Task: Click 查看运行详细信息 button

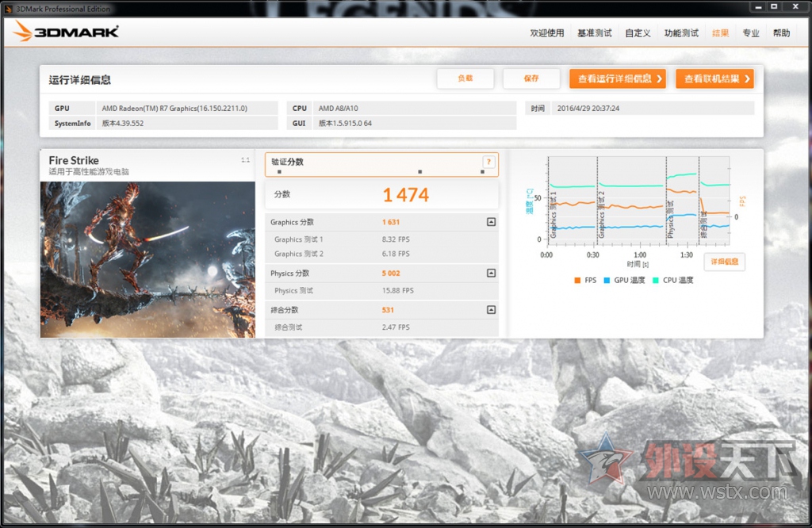Action: (x=618, y=78)
